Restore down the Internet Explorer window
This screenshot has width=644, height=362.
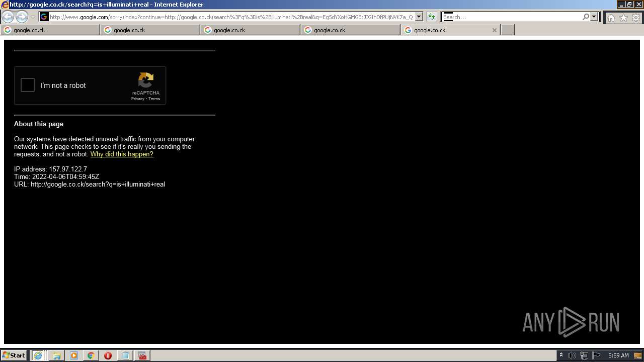pyautogui.click(x=630, y=5)
